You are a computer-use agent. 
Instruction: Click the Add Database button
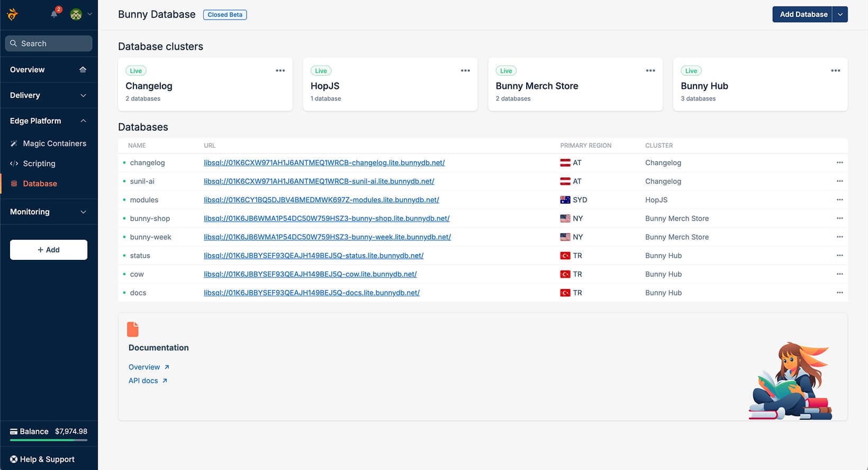tap(803, 14)
